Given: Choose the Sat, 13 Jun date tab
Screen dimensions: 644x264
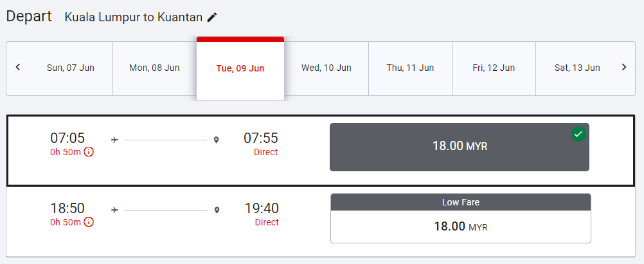Looking at the screenshot, I should [x=577, y=68].
